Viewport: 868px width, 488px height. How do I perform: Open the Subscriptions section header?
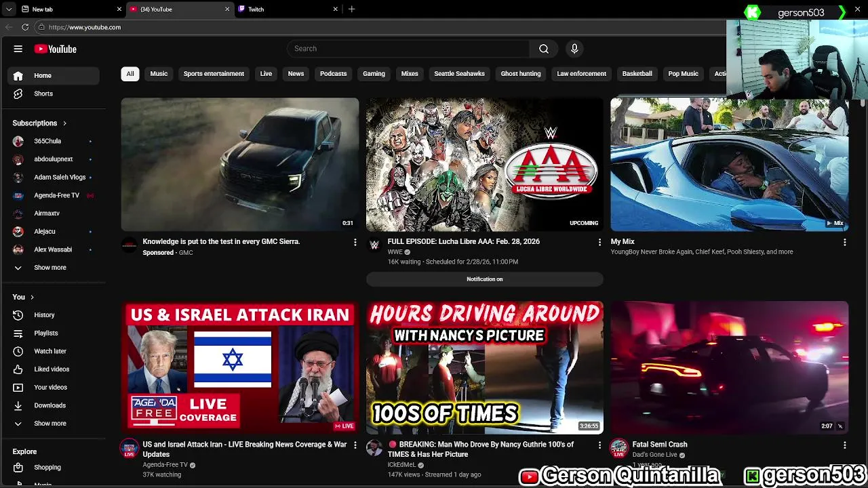(39, 123)
